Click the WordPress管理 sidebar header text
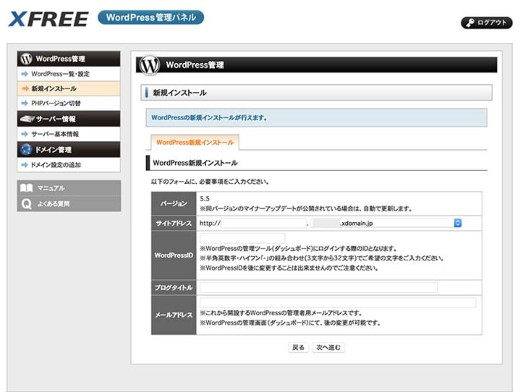The image size is (532, 392). tap(60, 59)
